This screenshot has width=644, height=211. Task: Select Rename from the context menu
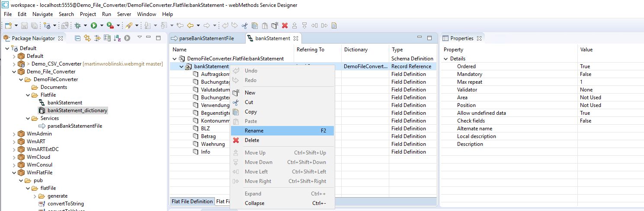coord(254,131)
